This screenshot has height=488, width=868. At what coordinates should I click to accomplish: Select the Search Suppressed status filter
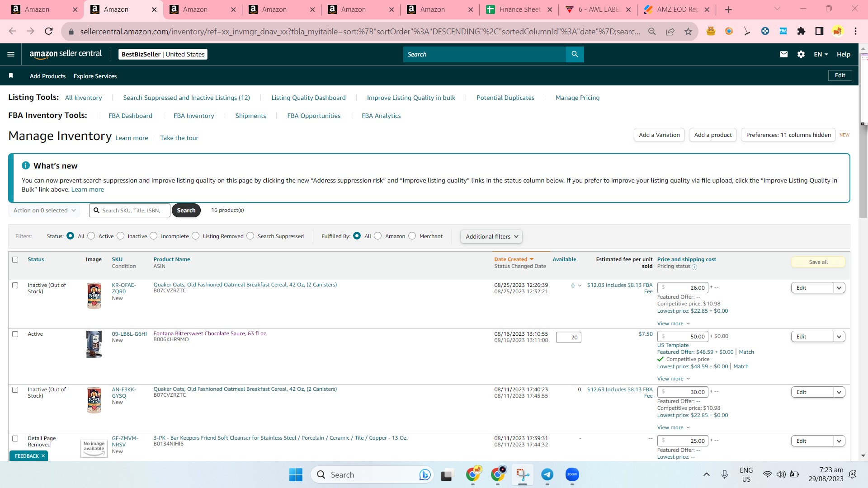pyautogui.click(x=250, y=236)
